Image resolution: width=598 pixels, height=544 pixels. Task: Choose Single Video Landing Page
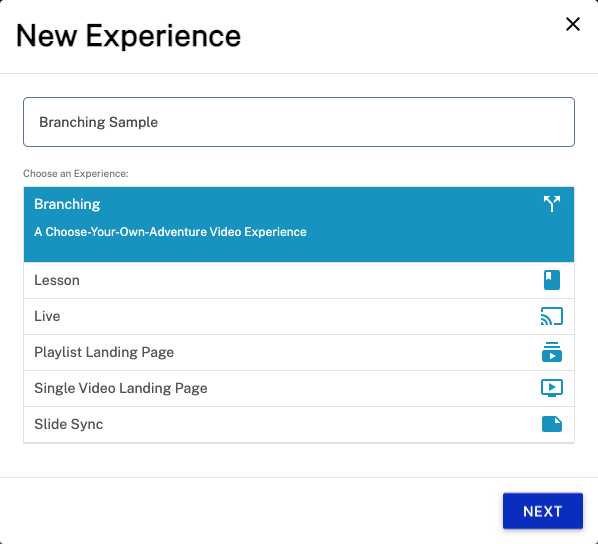click(x=299, y=388)
